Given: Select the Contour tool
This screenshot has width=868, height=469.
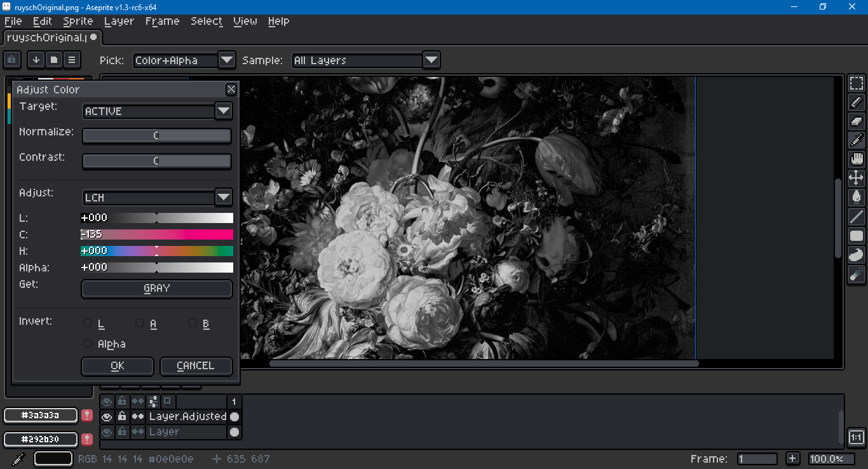Looking at the screenshot, I should point(857,255).
